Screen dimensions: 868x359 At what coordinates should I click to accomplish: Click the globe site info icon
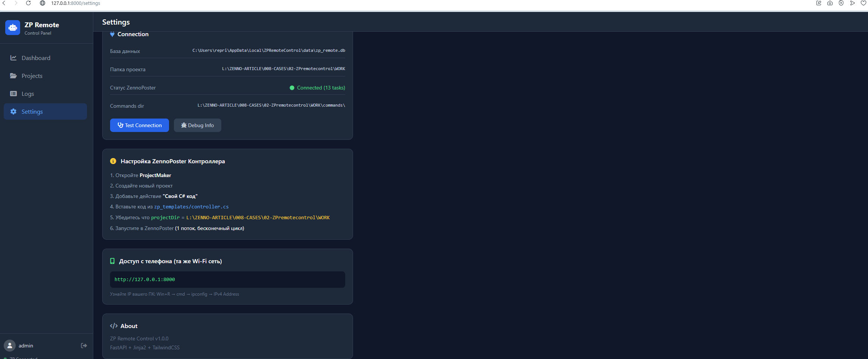point(43,3)
